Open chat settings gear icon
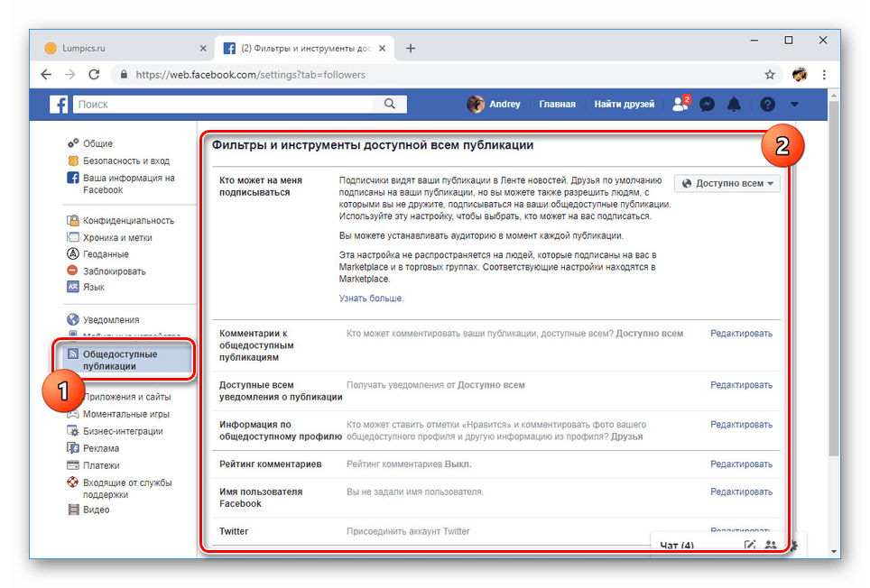870x588 pixels. [792, 545]
